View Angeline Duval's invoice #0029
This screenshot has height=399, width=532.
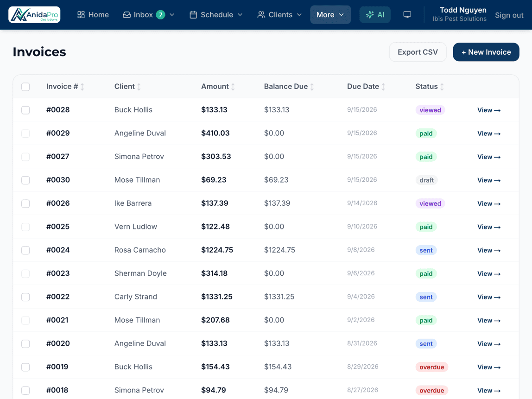(x=489, y=133)
